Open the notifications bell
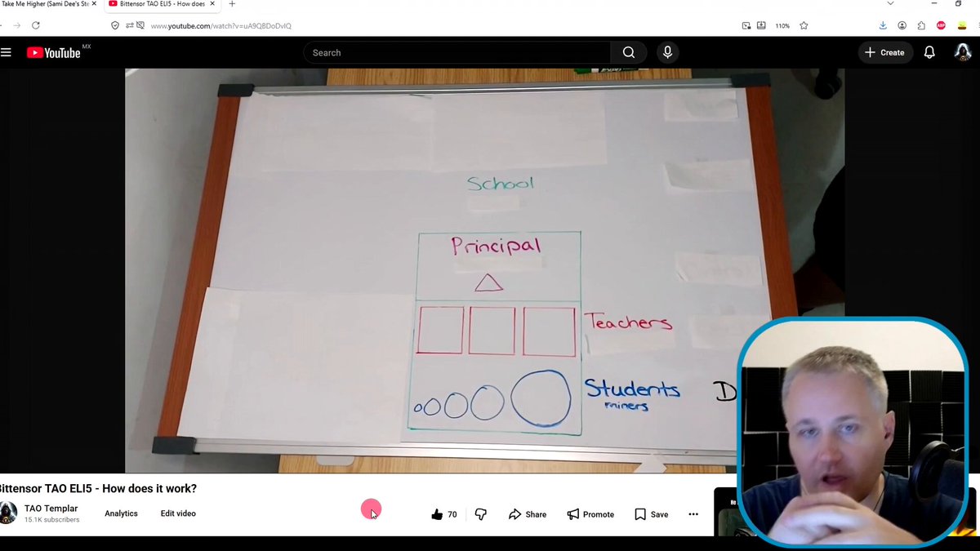Viewport: 980px width, 551px height. tap(929, 52)
